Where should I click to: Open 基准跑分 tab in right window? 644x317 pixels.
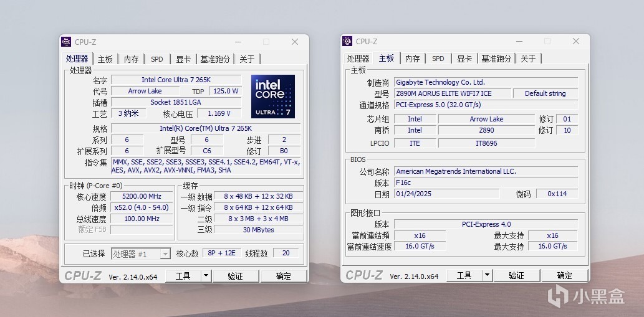(496, 59)
